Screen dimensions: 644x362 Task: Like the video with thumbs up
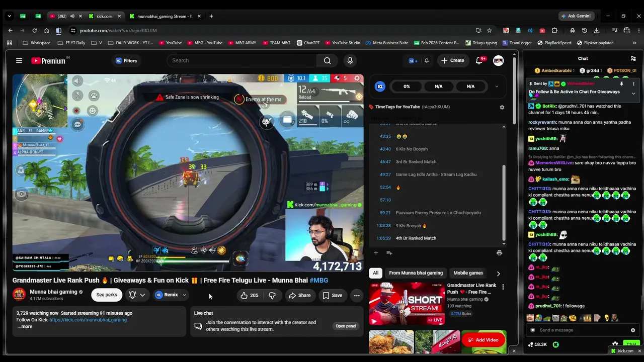[250, 295]
